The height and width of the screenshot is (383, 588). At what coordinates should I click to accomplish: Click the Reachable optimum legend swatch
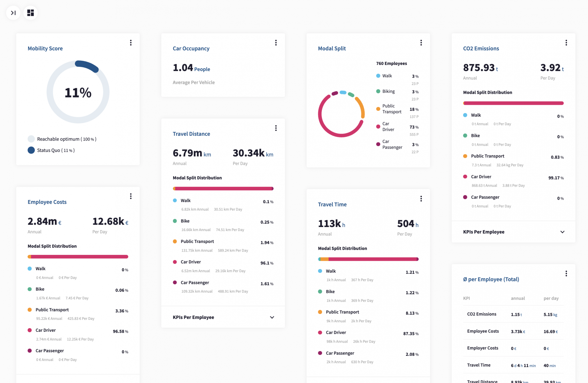[31, 139]
